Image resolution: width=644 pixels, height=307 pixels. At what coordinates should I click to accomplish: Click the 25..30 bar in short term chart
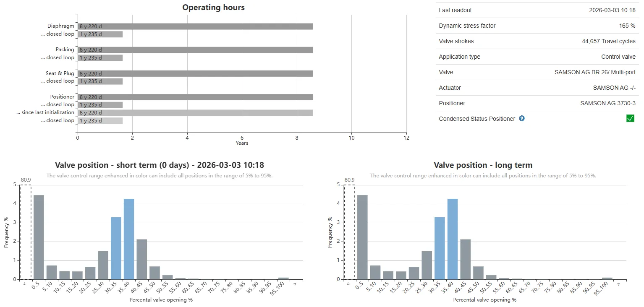point(103,265)
